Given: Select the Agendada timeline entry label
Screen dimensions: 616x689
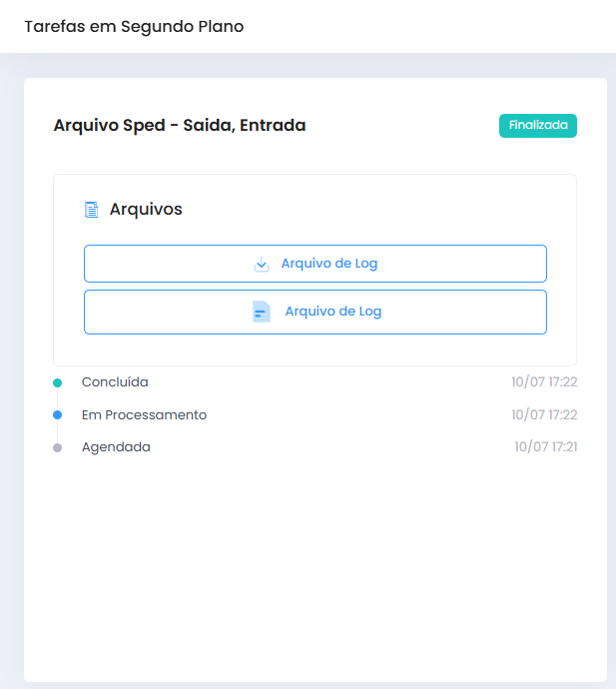Looking at the screenshot, I should click(116, 447).
